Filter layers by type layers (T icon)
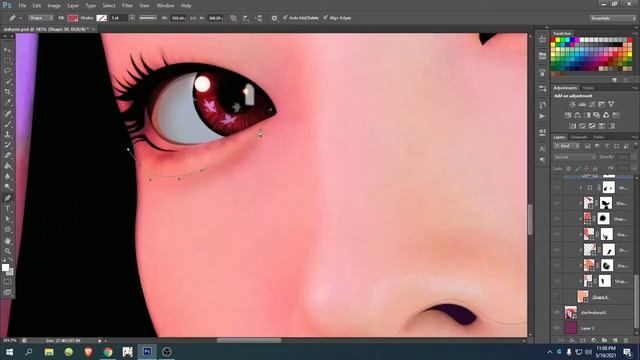This screenshot has width=640, height=360. pyautogui.click(x=607, y=146)
